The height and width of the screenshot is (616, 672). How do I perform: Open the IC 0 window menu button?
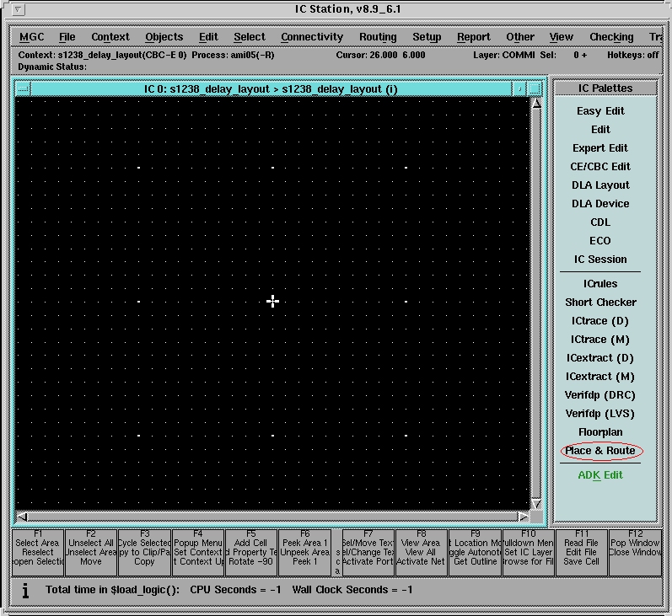[x=23, y=88]
